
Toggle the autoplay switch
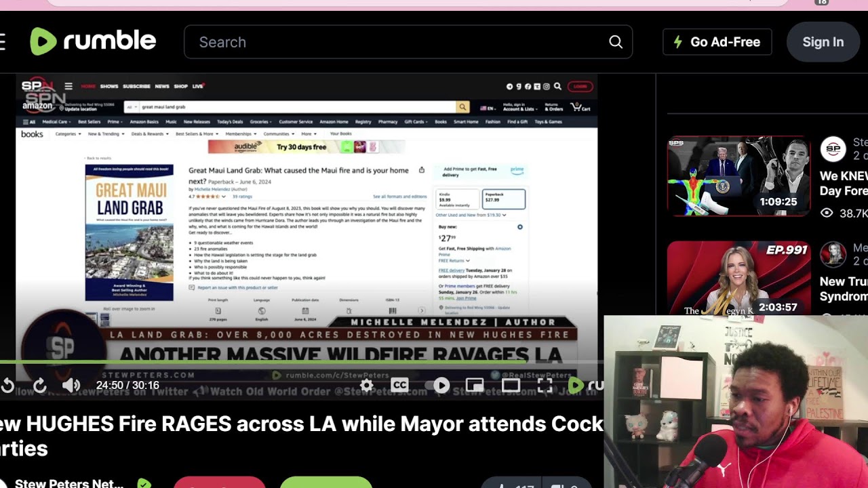pyautogui.click(x=438, y=386)
